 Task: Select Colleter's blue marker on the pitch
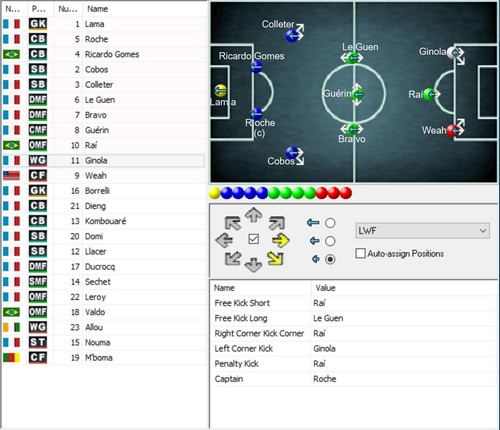click(x=292, y=35)
